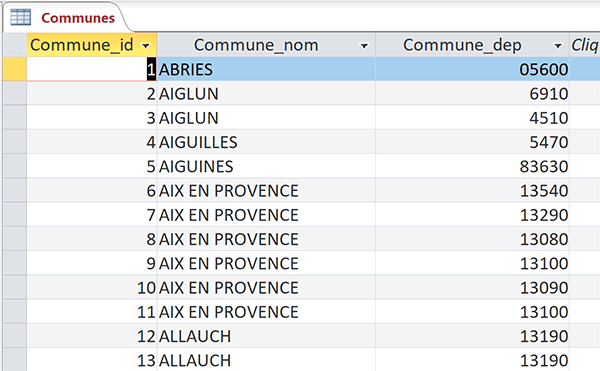Click the 13190 cell in row 12
Screen dimensions: 600x371
coord(472,336)
